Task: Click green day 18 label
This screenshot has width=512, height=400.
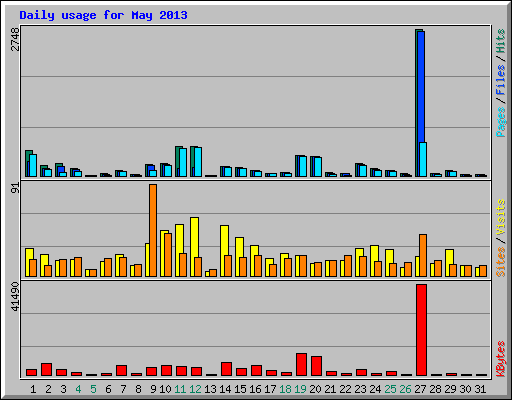Action: coord(285,389)
